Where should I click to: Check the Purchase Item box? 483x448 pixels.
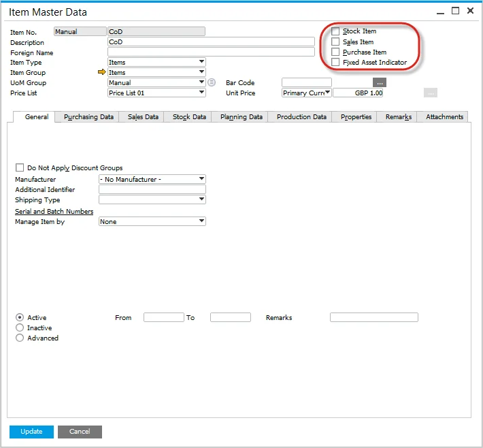[335, 52]
